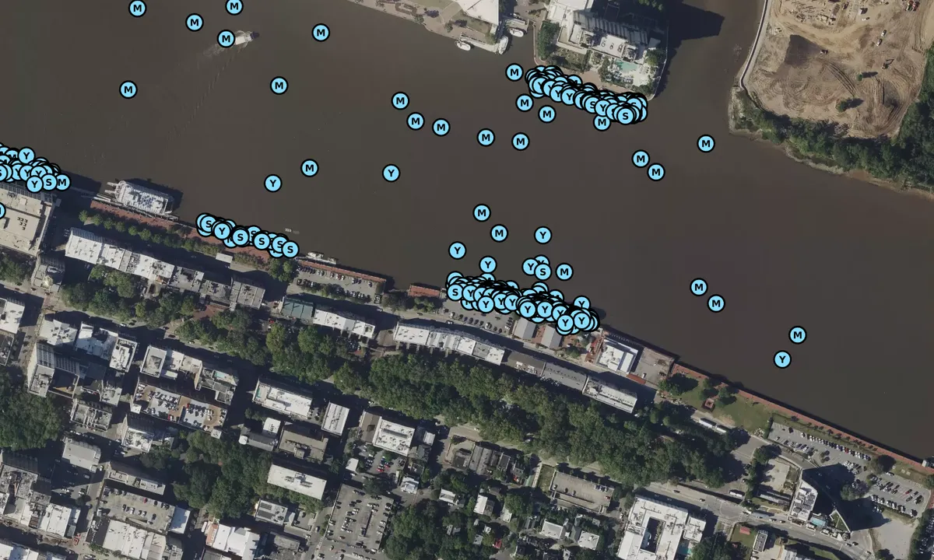Click the M marker just above the lower-right Y marker
The image size is (934, 560).
(x=798, y=335)
